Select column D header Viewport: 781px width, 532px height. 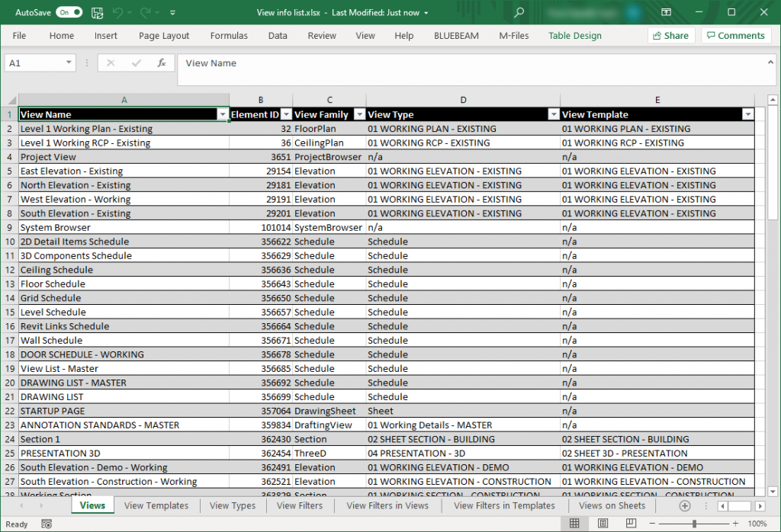[463, 100]
